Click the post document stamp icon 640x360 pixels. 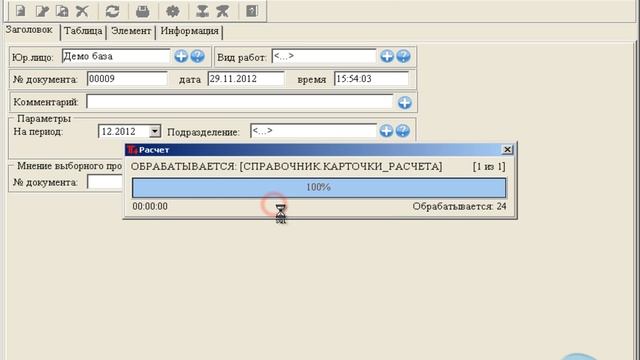click(202, 11)
